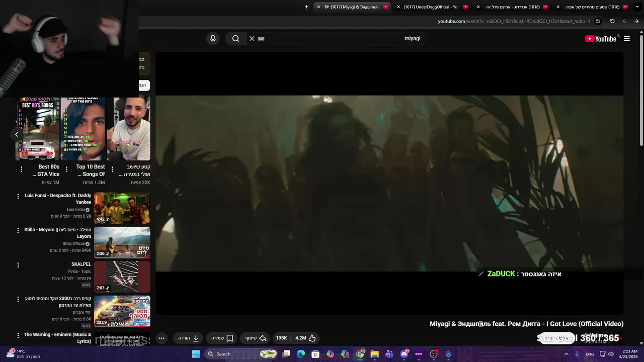Open File Explorer from the taskbar

[x=374, y=354]
